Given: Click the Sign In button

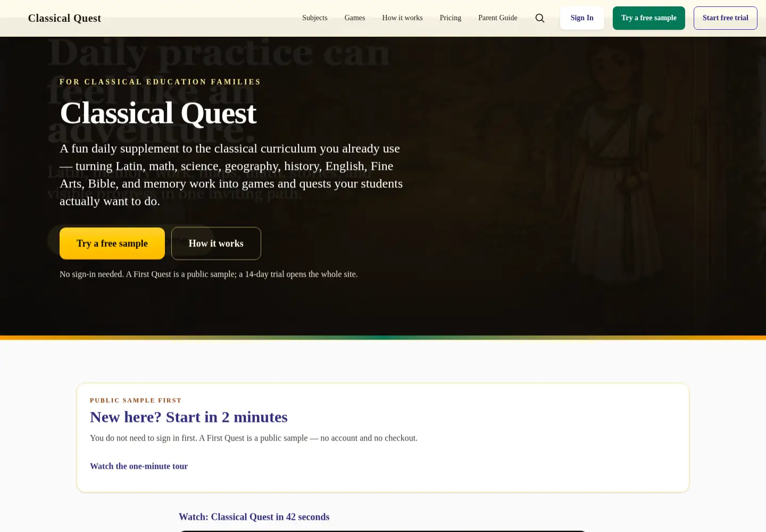Looking at the screenshot, I should coord(582,18).
